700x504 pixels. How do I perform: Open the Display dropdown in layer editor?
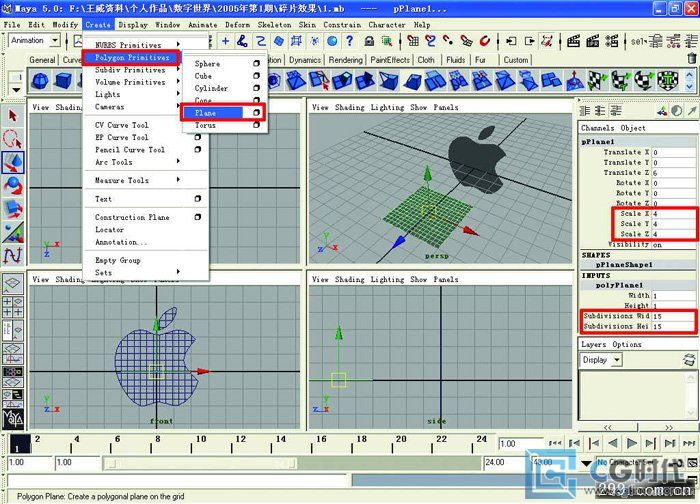point(617,360)
